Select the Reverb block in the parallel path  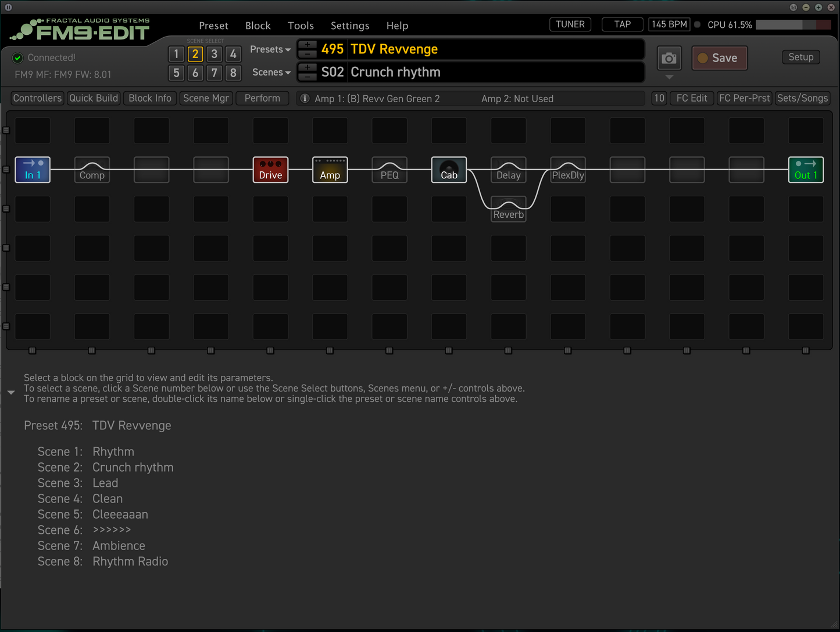point(509,209)
